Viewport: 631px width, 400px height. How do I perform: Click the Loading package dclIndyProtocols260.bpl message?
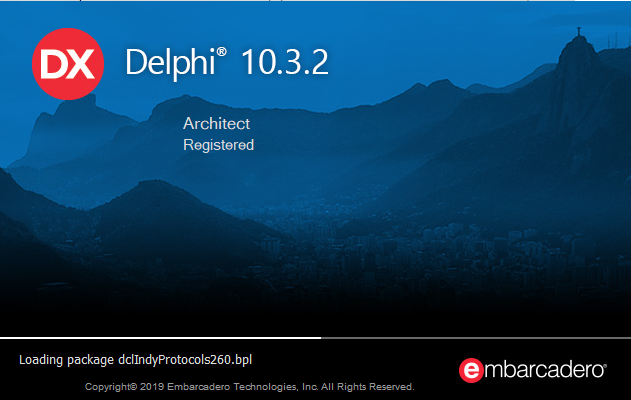(x=136, y=359)
